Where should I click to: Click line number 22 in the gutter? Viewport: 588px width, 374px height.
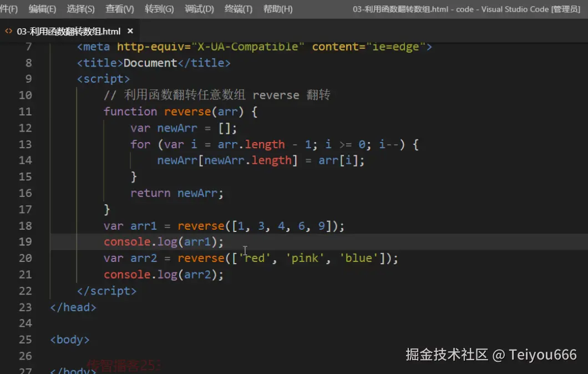[25, 291]
